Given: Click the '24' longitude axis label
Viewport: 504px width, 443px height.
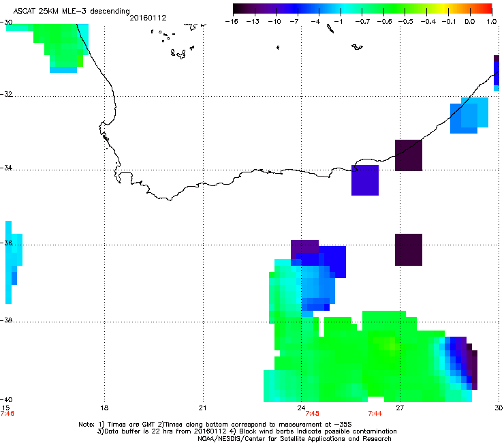Looking at the screenshot, I should 301,408.
